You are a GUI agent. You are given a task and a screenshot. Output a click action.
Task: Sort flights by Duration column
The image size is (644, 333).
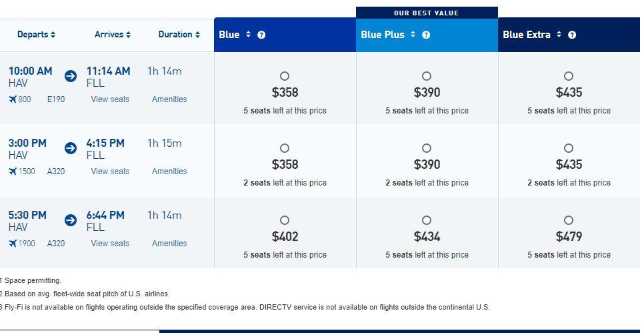[179, 35]
